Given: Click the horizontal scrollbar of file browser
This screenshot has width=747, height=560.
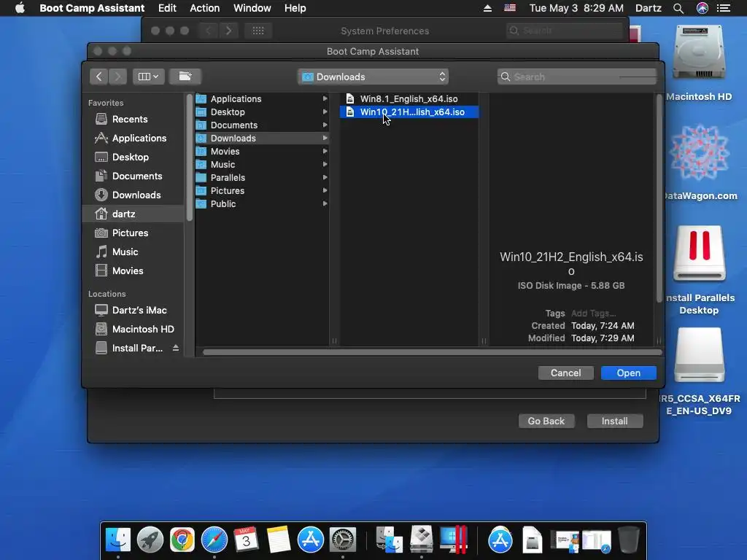Looking at the screenshot, I should (x=432, y=352).
